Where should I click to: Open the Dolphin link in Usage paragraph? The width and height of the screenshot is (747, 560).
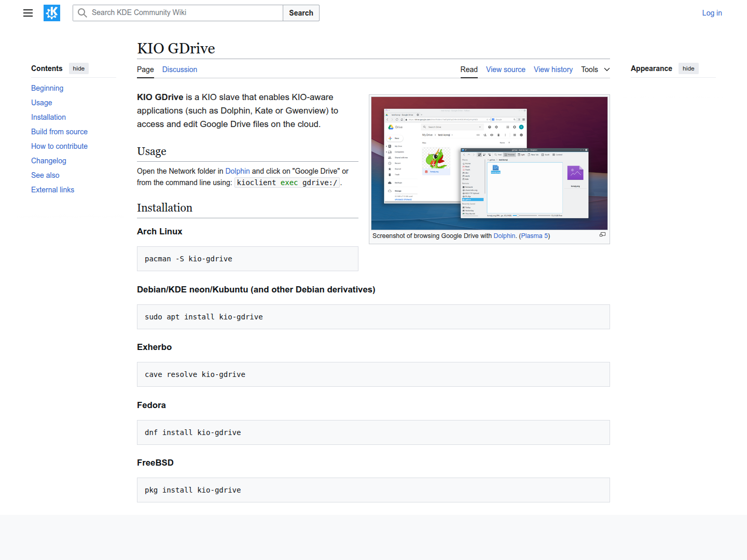[238, 171]
